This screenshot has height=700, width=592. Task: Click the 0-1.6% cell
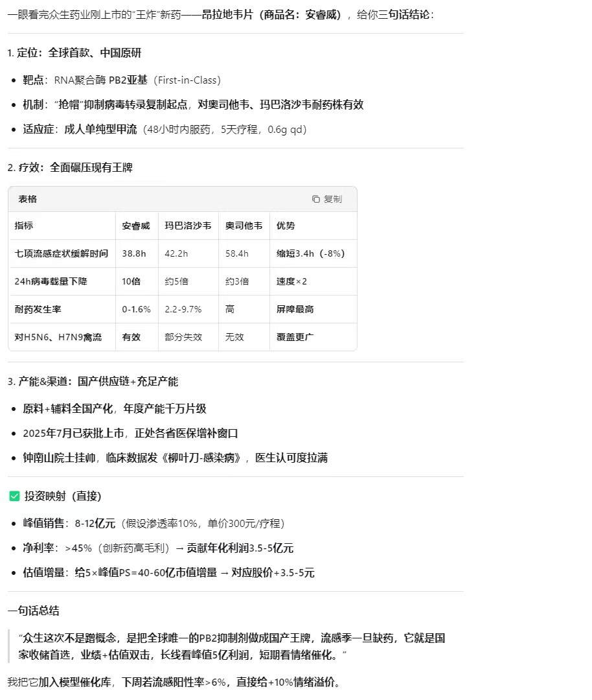pos(137,309)
